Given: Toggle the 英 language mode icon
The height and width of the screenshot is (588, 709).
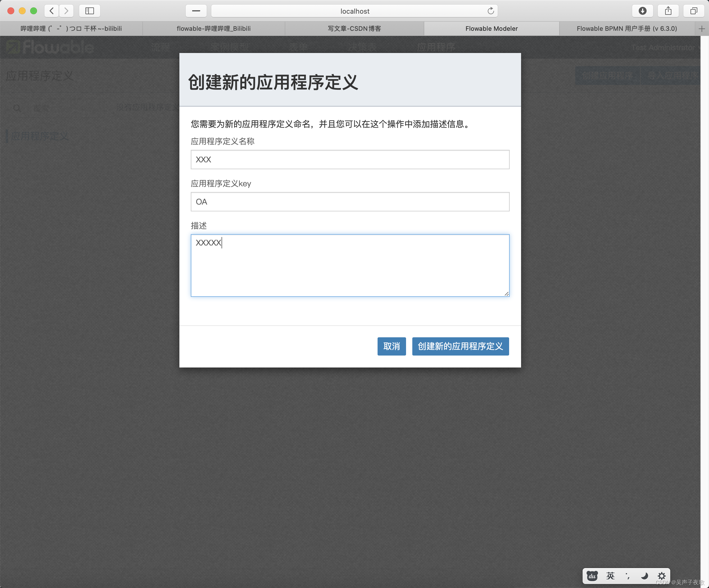Looking at the screenshot, I should [610, 576].
